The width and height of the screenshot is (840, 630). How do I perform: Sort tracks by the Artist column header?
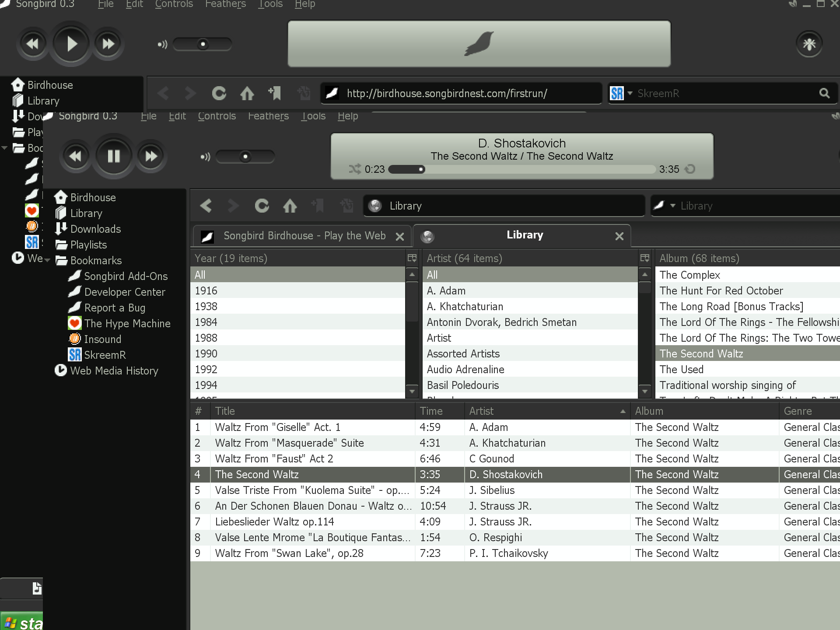(547, 411)
